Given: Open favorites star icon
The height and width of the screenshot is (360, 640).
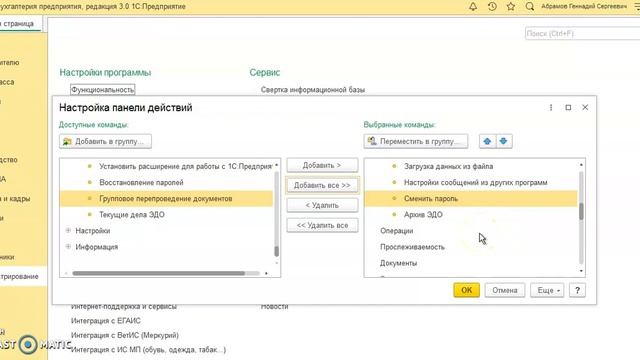Looking at the screenshot, I should (x=511, y=6).
